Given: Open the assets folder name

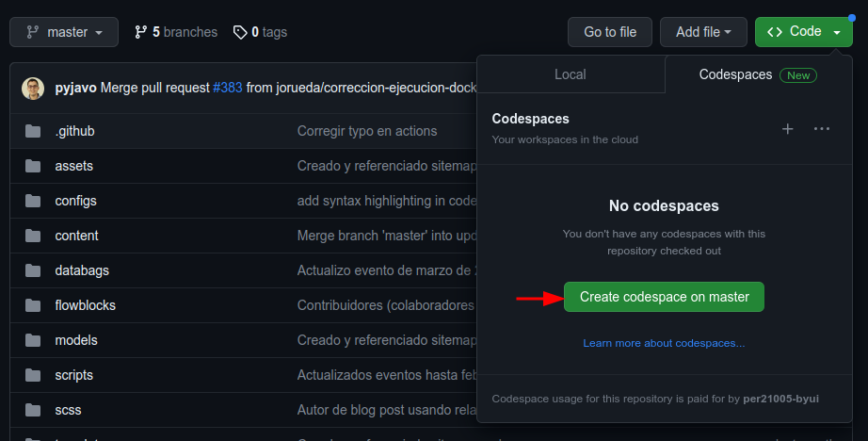Looking at the screenshot, I should 73,166.
